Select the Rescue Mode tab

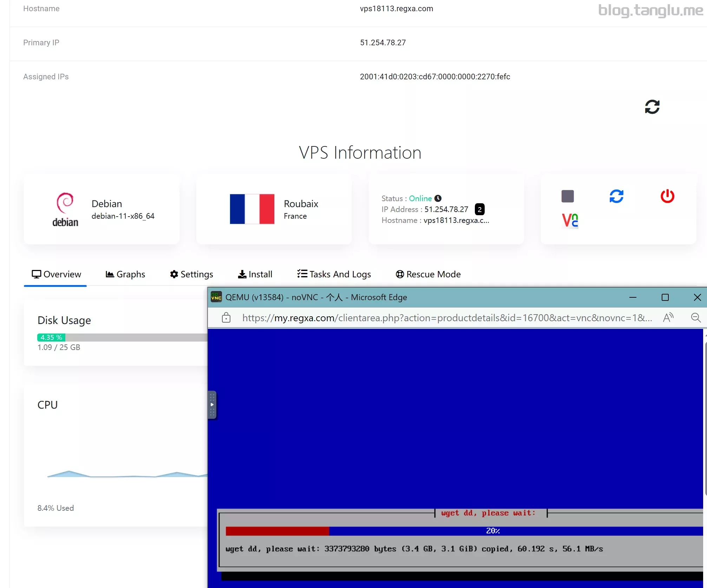coord(428,274)
